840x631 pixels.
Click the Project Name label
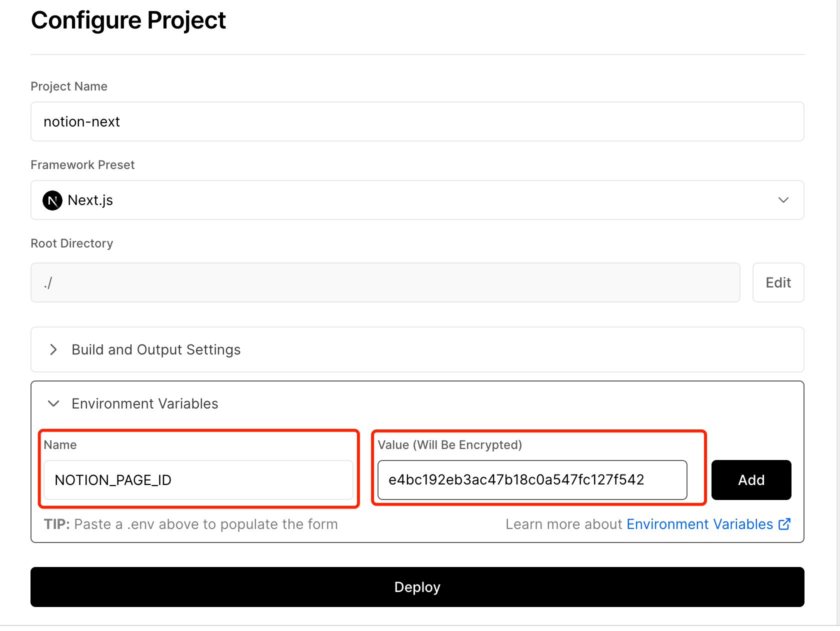(69, 86)
